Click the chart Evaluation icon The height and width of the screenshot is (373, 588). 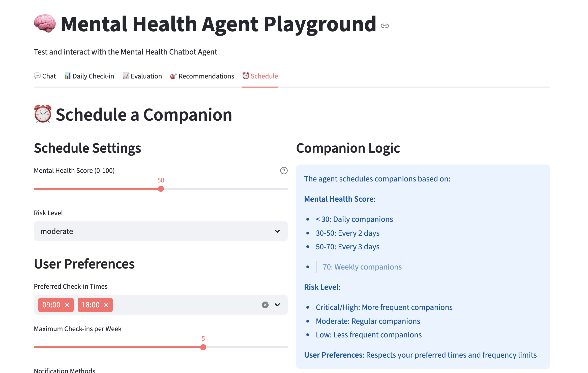126,76
